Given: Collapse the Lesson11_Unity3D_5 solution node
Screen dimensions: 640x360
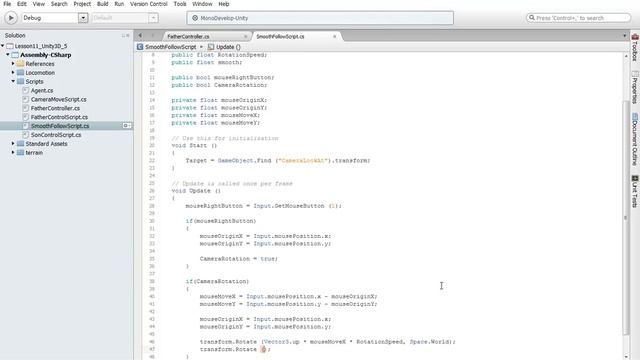Looking at the screenshot, I should 2,46.
